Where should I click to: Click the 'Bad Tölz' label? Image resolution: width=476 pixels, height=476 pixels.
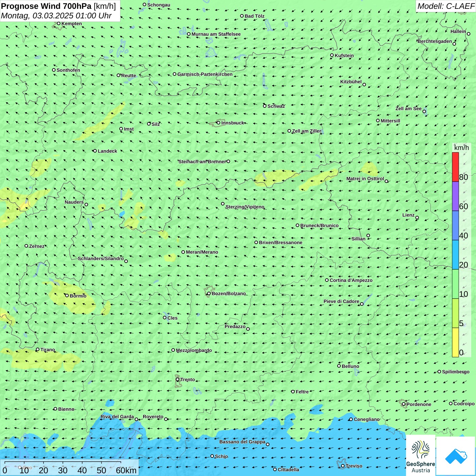pyautogui.click(x=255, y=16)
